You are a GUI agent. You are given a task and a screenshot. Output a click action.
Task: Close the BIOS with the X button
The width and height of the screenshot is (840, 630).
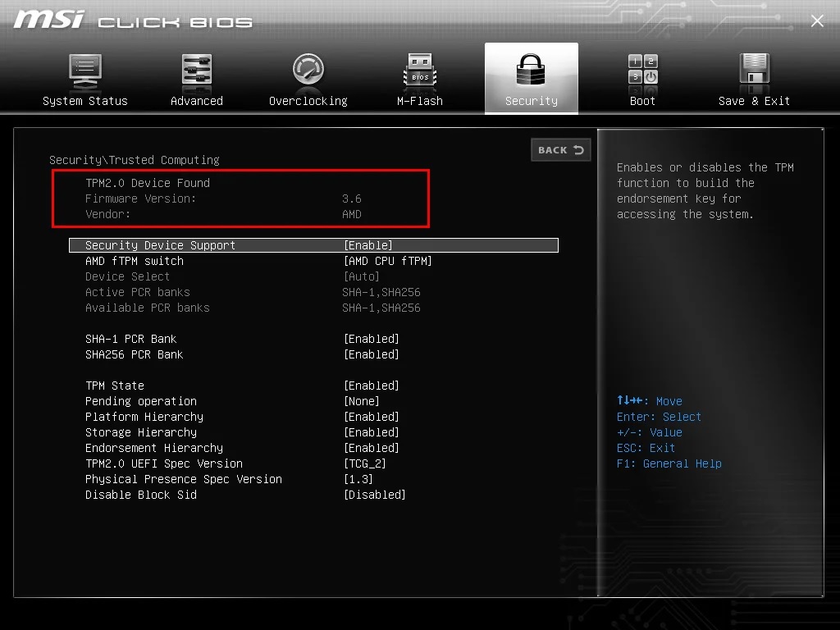point(817,21)
